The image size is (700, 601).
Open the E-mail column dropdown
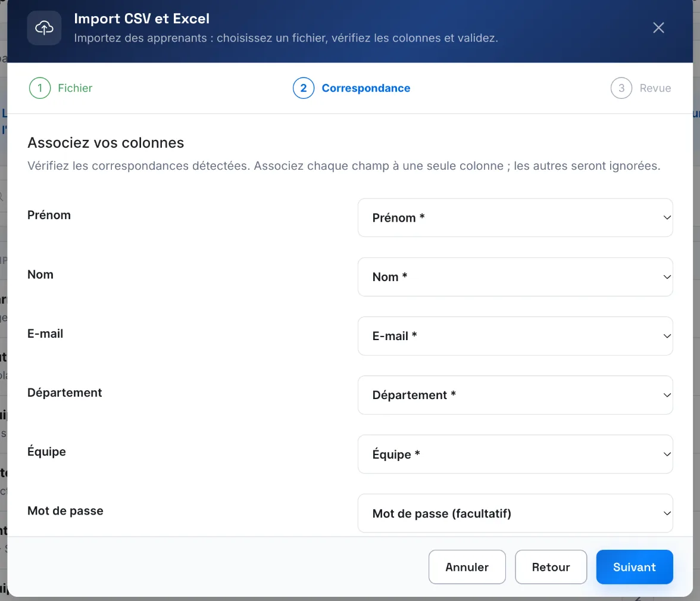(x=515, y=336)
